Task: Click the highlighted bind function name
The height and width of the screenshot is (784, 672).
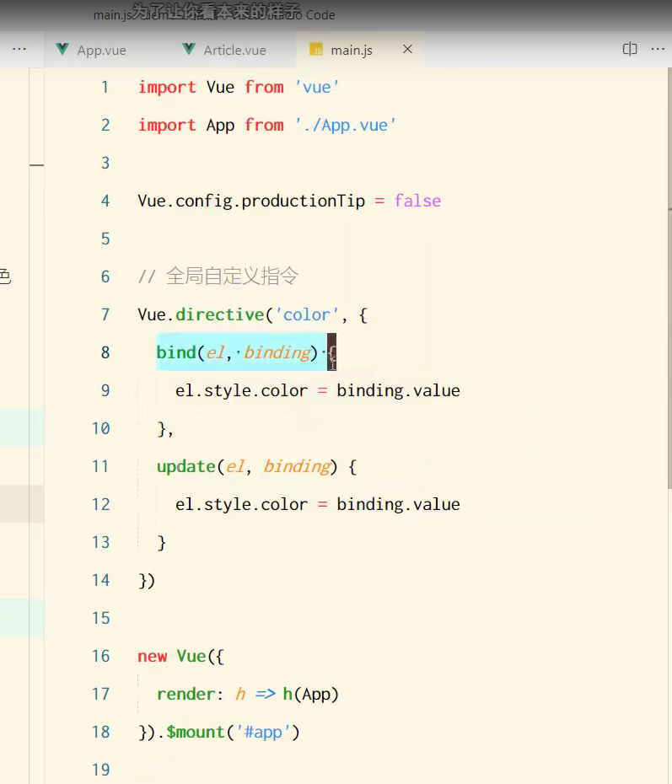Action: point(176,352)
